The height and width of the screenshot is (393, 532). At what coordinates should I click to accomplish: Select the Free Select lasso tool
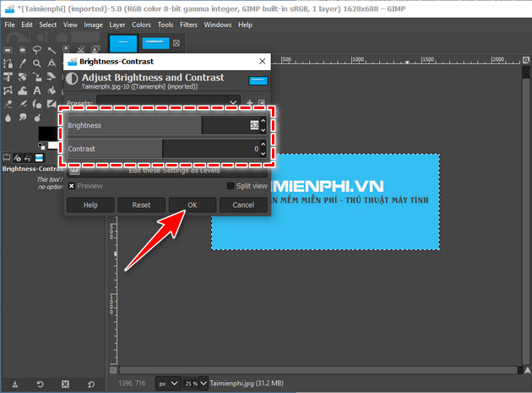click(x=37, y=50)
